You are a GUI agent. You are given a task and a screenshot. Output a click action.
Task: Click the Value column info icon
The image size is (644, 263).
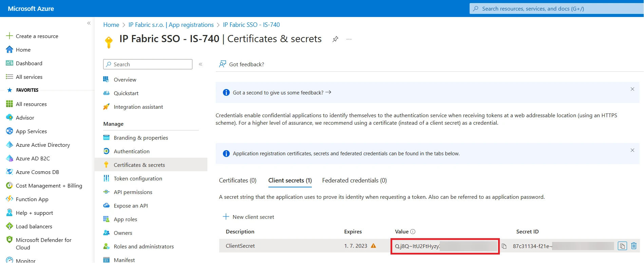tap(413, 232)
